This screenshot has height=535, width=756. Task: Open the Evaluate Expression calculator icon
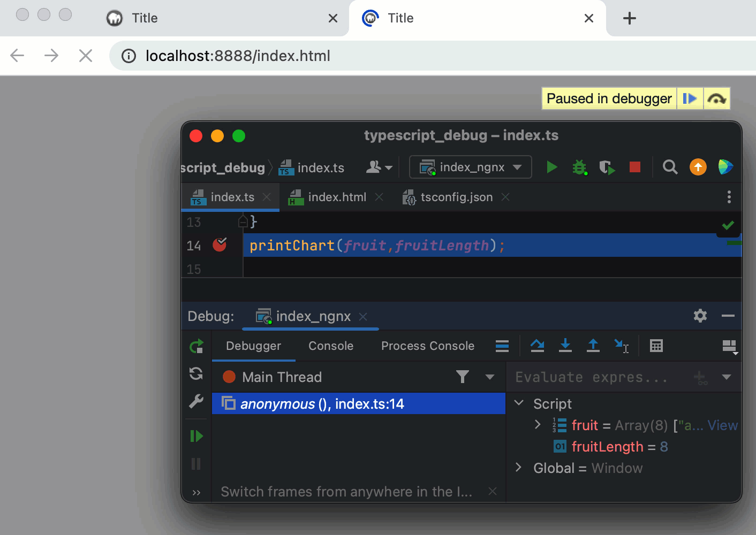656,346
